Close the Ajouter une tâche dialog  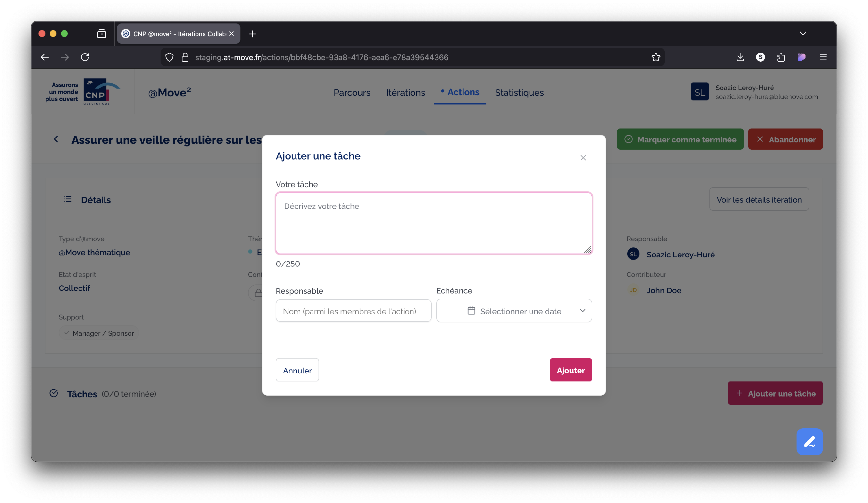(583, 158)
